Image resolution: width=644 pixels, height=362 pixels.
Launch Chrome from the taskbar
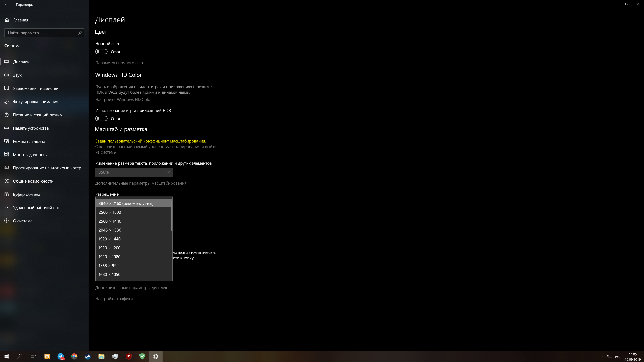pos(74,356)
